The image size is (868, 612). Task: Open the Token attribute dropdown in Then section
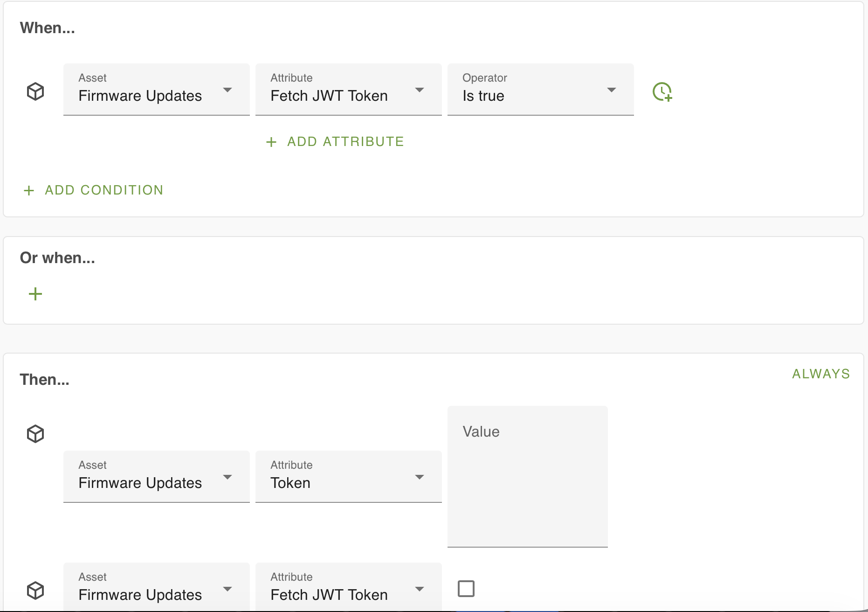click(x=348, y=477)
